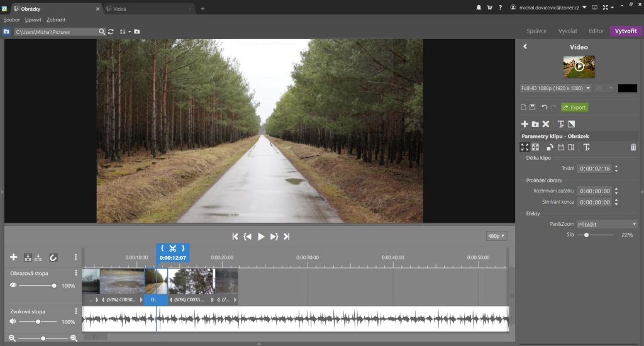Select the highlighted D... image clip

click(x=156, y=286)
